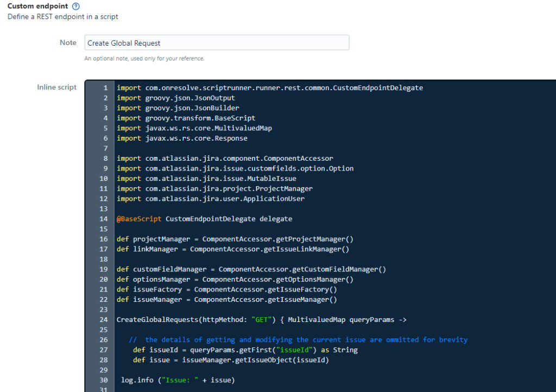Click the javax.ws.rs.core.Response import line
Screen dimensions: 556x392
182,138
